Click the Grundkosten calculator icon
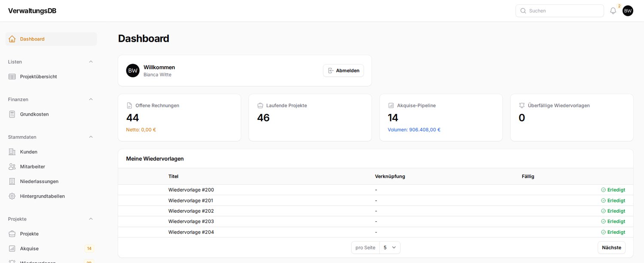The width and height of the screenshot is (644, 263). (12, 114)
